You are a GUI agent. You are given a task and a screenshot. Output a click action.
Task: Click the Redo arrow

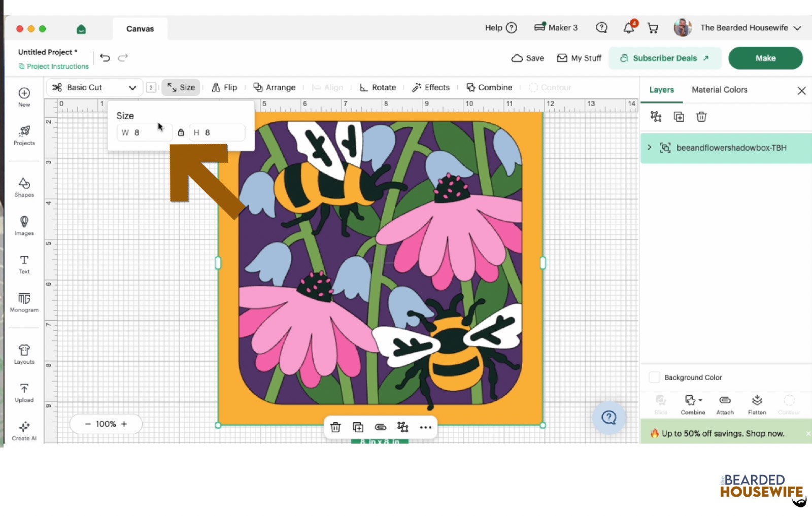coord(123,58)
